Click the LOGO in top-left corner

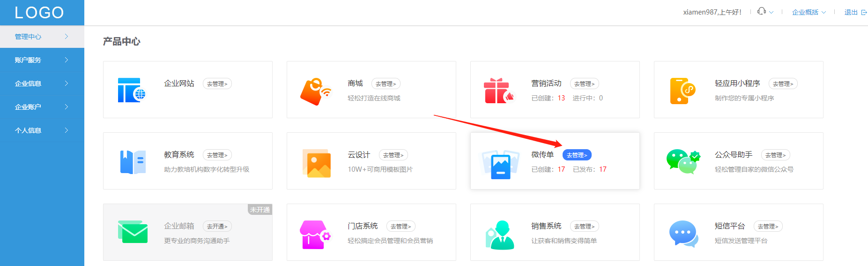(x=39, y=13)
